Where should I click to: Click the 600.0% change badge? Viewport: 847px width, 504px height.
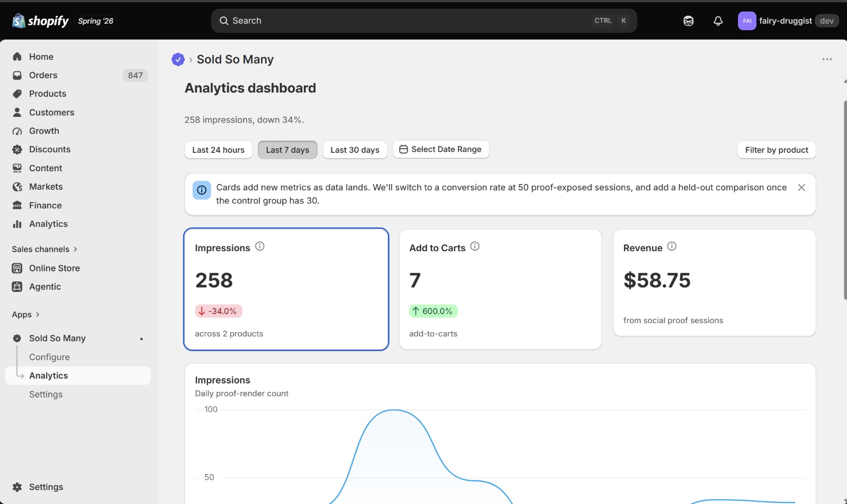(434, 311)
